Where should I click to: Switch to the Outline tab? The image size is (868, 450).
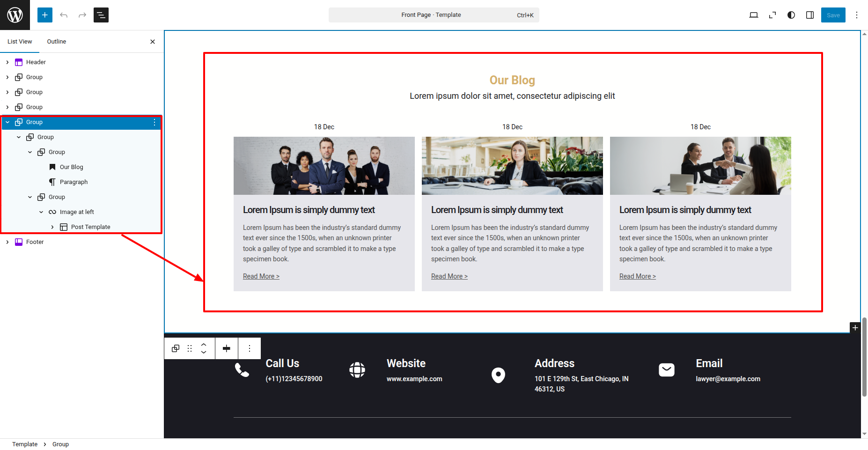point(57,42)
